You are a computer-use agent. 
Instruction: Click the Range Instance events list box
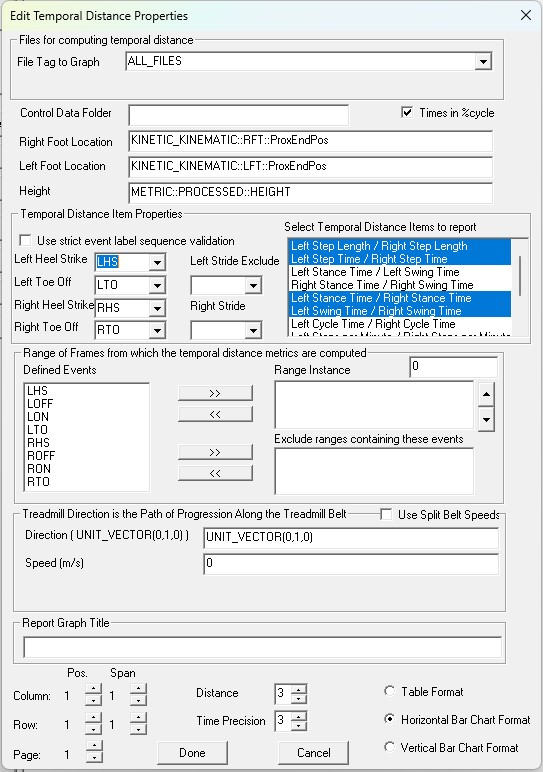(374, 405)
